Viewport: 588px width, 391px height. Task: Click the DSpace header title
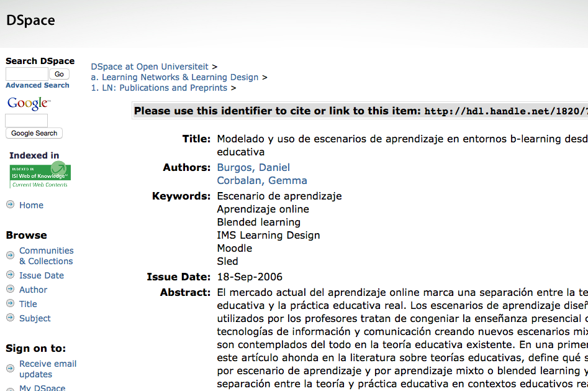pyautogui.click(x=30, y=21)
